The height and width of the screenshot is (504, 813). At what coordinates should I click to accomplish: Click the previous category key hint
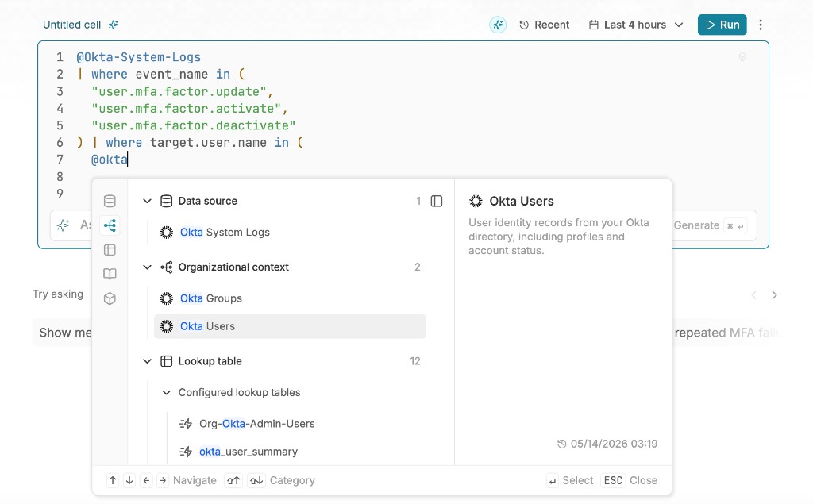point(233,480)
